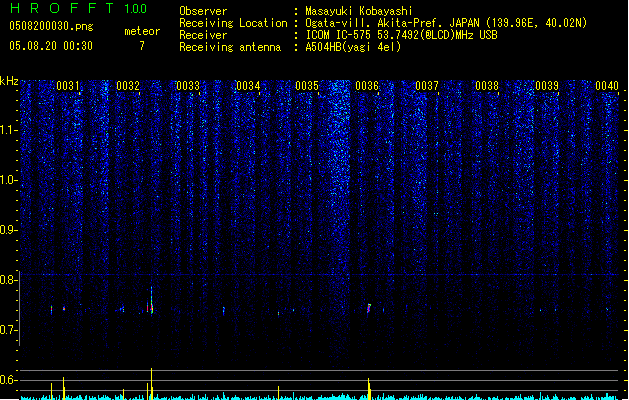629x400 pixels.
Task: Click time marker 0031
Action: (x=67, y=86)
